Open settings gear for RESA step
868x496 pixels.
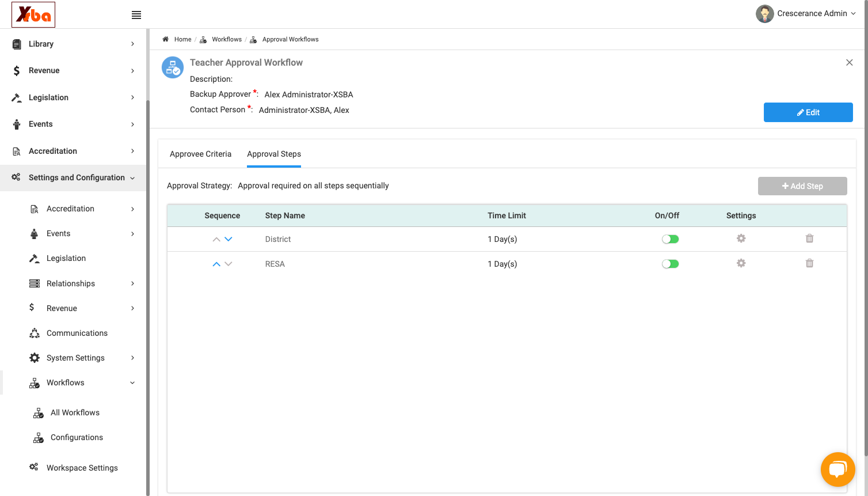pyautogui.click(x=741, y=263)
